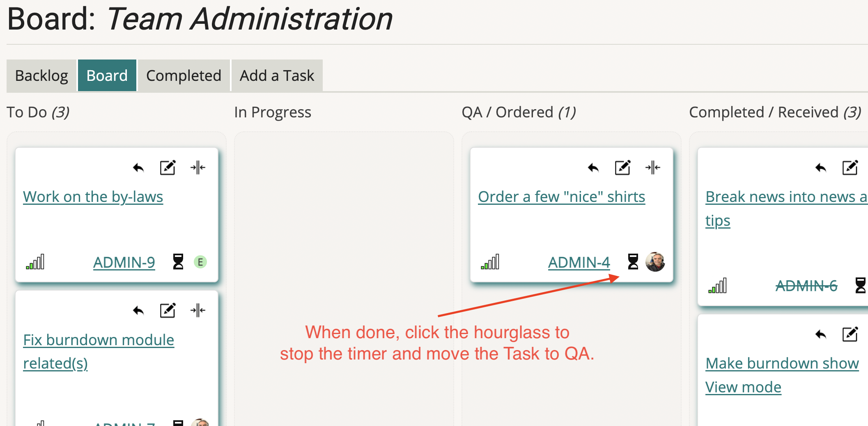Select the Add a Task tab
Screen dimensions: 868x426
tap(277, 76)
